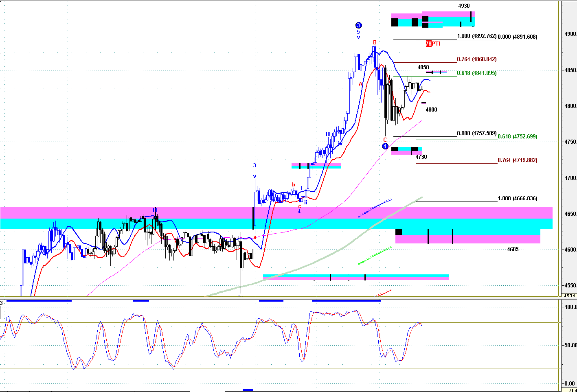The height and width of the screenshot is (392, 577).
Task: Click the green '0.618 (4752.699)' extension label
Action: point(518,136)
